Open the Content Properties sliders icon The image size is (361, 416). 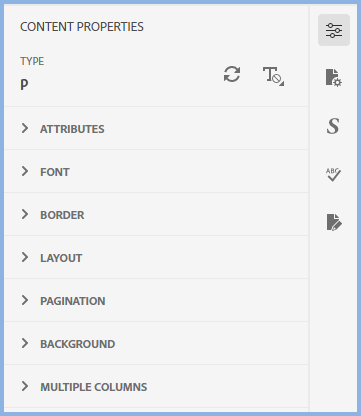click(334, 30)
